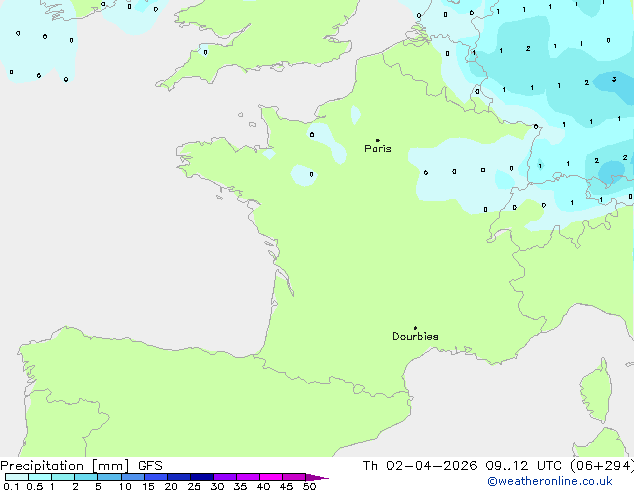Select the 0.5–1 mm legend swatch
Image resolution: width=634 pixels, height=490 pixels.
tap(40, 477)
